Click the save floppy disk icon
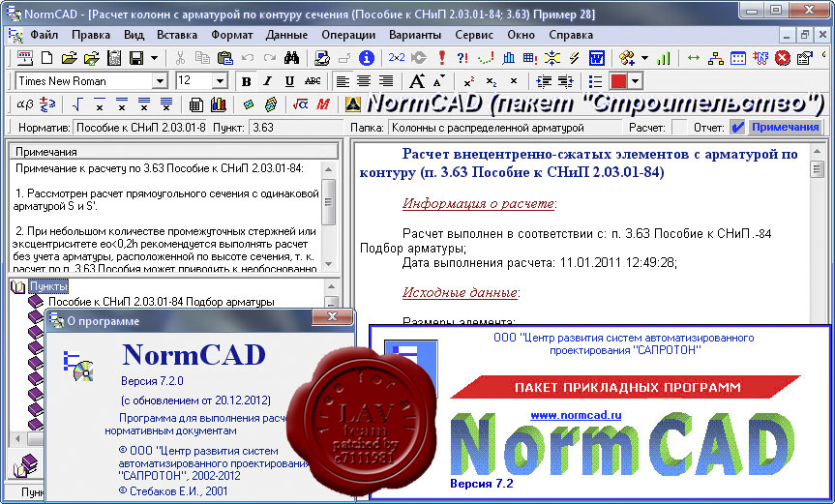This screenshot has width=835, height=504. click(x=136, y=57)
